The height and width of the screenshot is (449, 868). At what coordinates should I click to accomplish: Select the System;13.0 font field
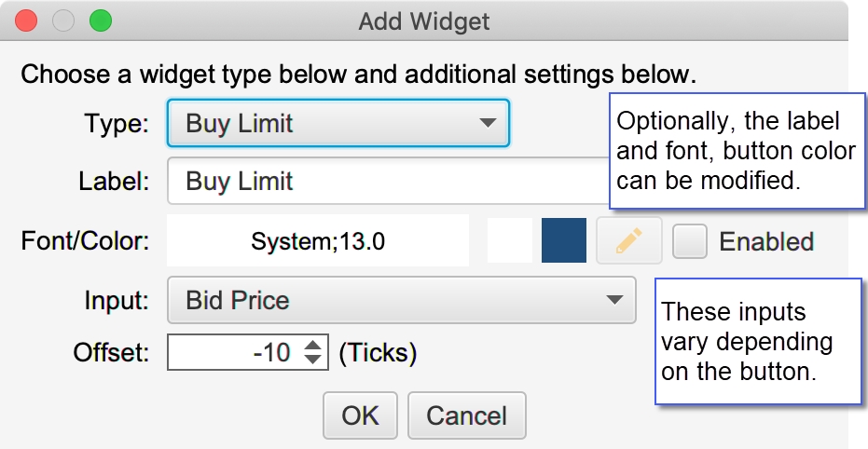(318, 240)
